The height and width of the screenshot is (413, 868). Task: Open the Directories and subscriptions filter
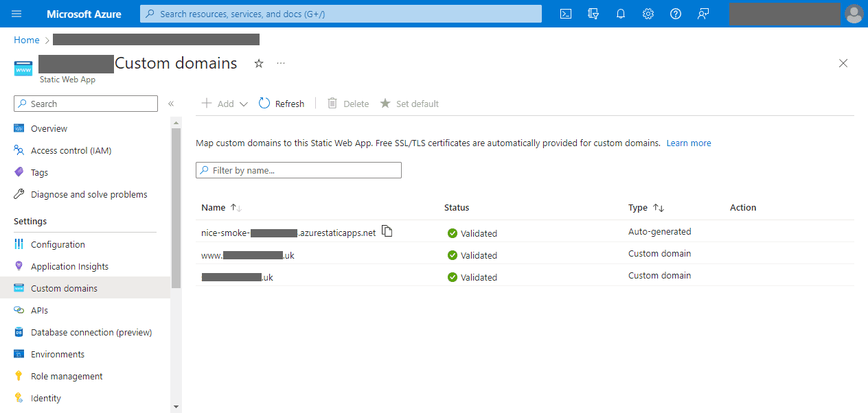593,14
